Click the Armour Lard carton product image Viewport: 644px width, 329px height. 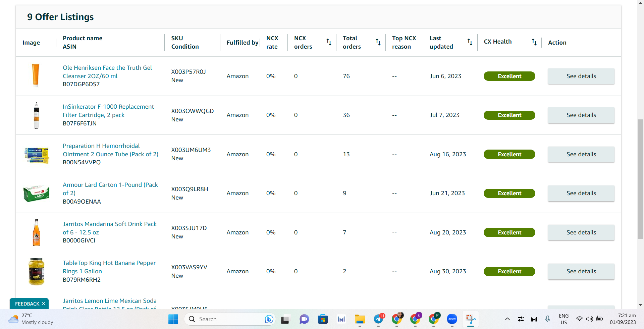coord(37,193)
